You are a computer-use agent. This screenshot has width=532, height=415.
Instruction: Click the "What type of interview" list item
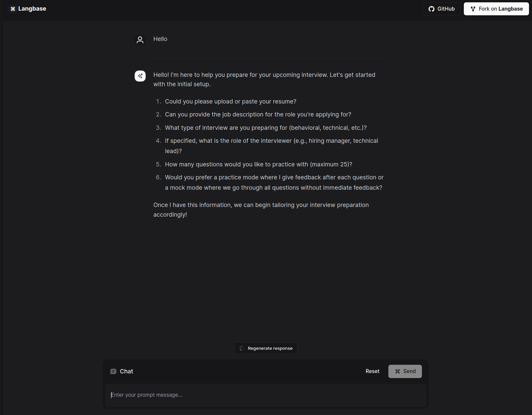pyautogui.click(x=266, y=128)
